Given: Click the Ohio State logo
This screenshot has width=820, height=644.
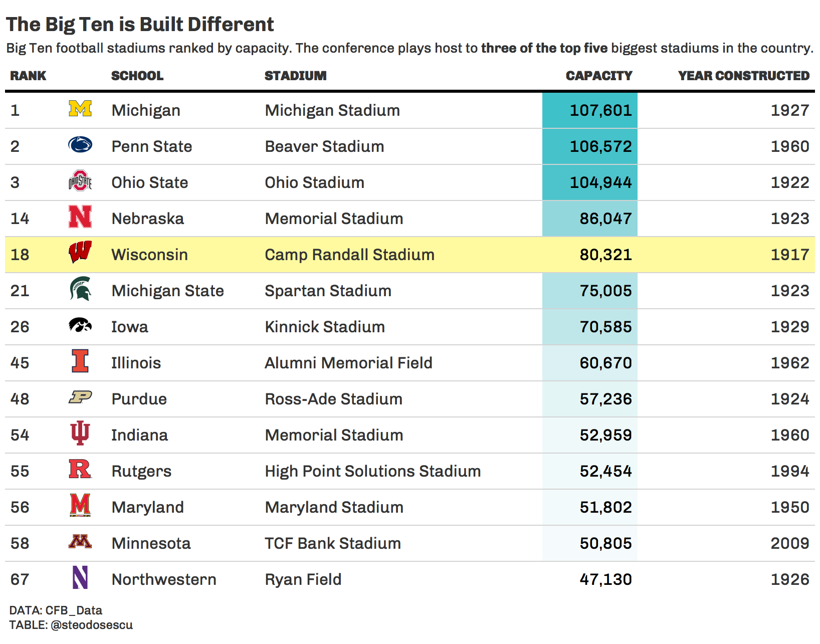Looking at the screenshot, I should point(80,181).
